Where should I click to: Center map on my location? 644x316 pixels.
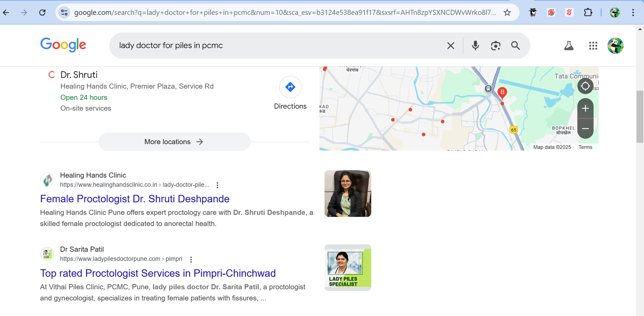585,86
